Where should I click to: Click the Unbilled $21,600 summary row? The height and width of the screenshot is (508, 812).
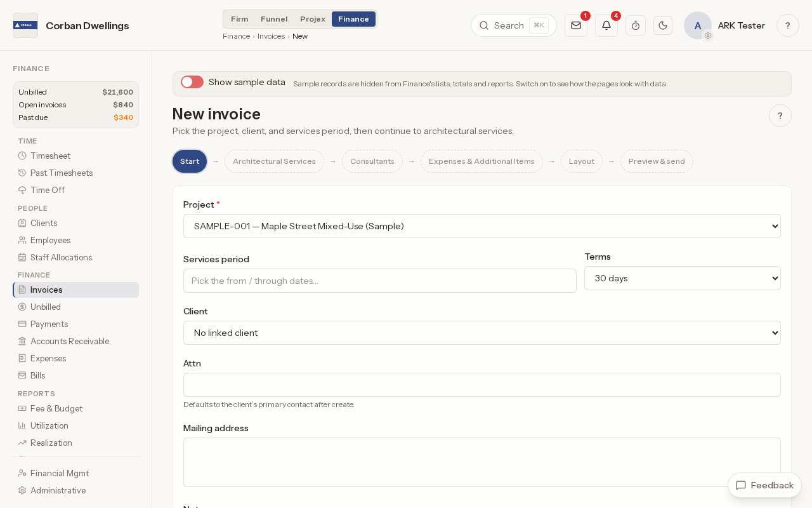75,92
